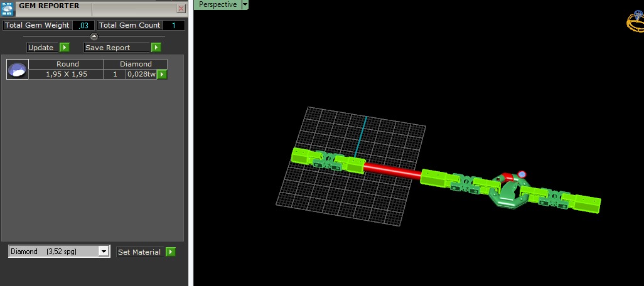Close the Gem Reporter panel

point(181,8)
